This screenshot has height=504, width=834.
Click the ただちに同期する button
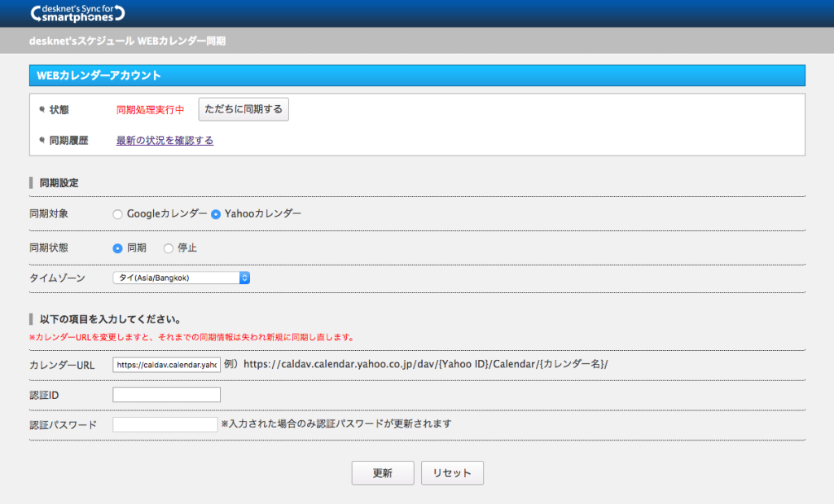coord(244,110)
